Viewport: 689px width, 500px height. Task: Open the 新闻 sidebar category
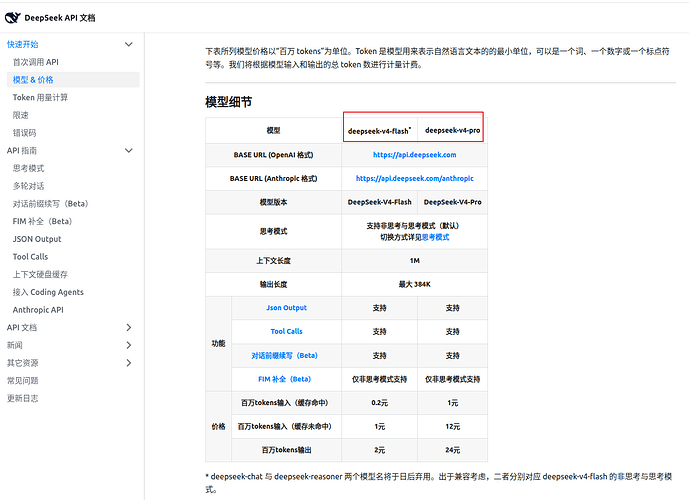point(15,345)
